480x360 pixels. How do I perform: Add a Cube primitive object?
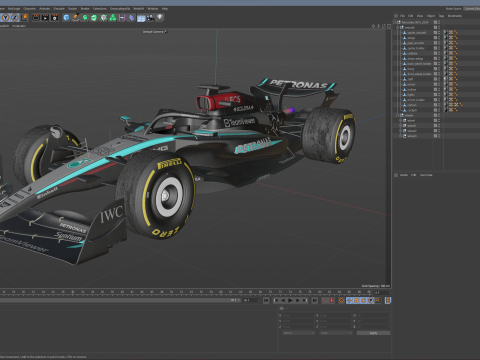coord(66,17)
